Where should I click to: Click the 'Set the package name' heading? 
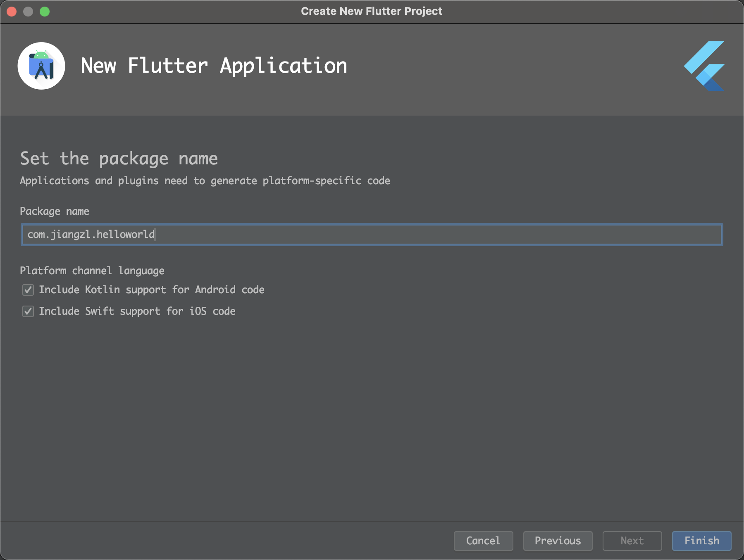coord(119,159)
